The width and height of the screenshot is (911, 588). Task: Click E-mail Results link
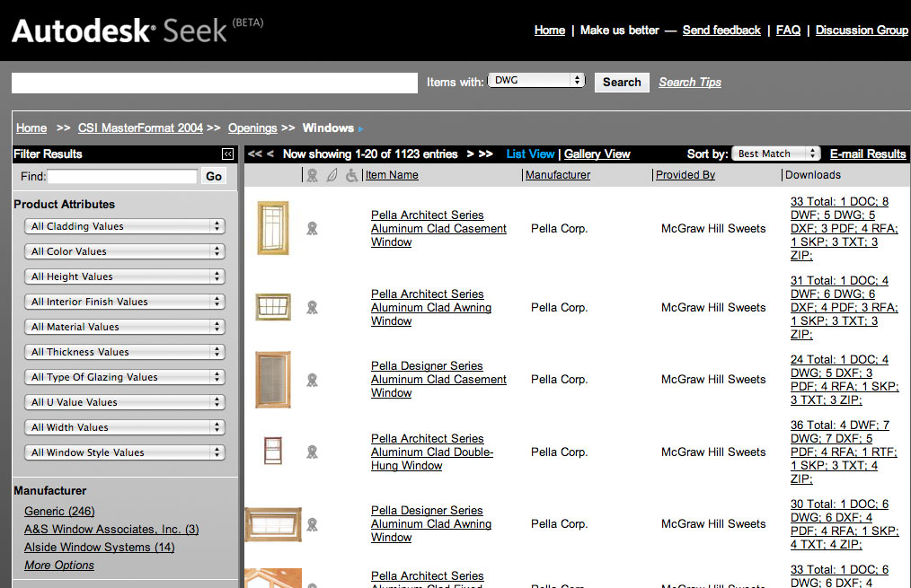coord(867,154)
